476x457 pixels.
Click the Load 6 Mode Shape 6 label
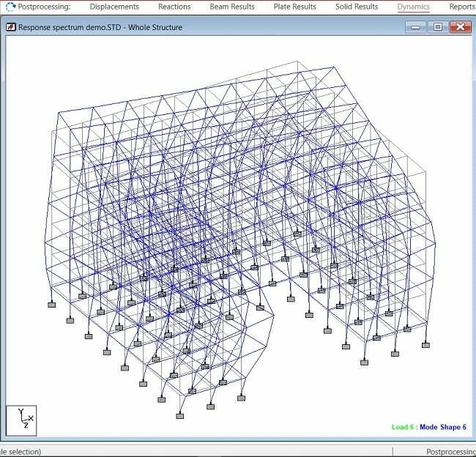[x=428, y=427]
